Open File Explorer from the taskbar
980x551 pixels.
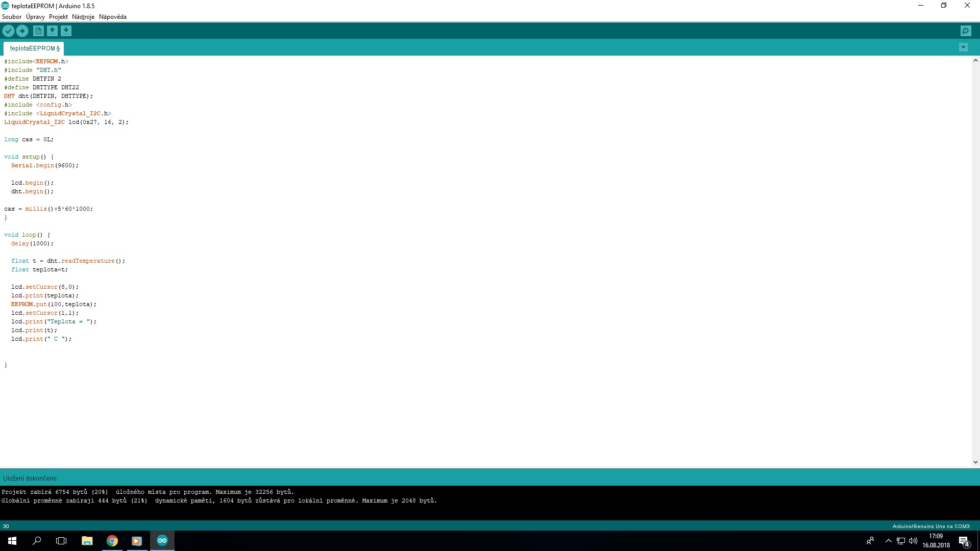[87, 541]
